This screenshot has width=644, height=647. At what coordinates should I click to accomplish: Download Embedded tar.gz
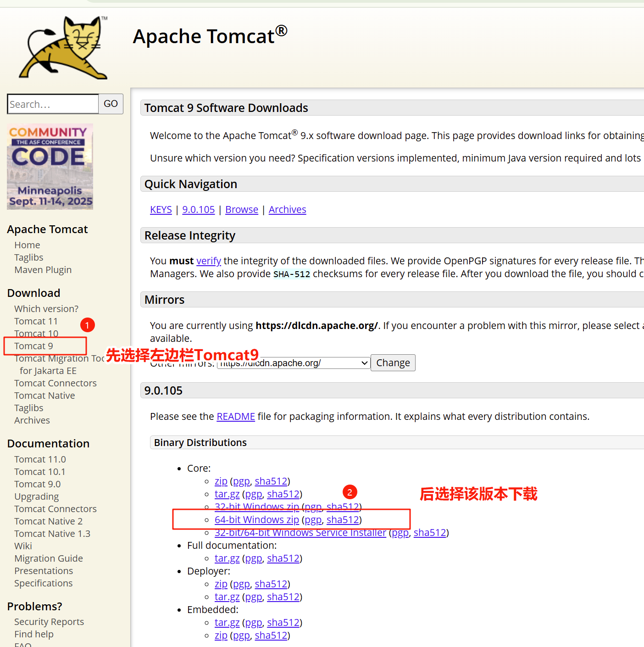click(227, 623)
